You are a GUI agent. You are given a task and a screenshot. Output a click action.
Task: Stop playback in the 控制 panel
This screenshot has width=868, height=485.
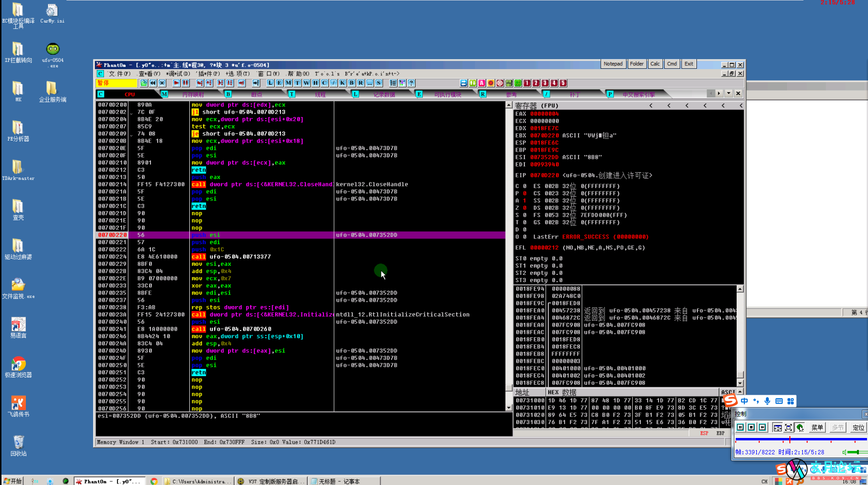coord(752,427)
